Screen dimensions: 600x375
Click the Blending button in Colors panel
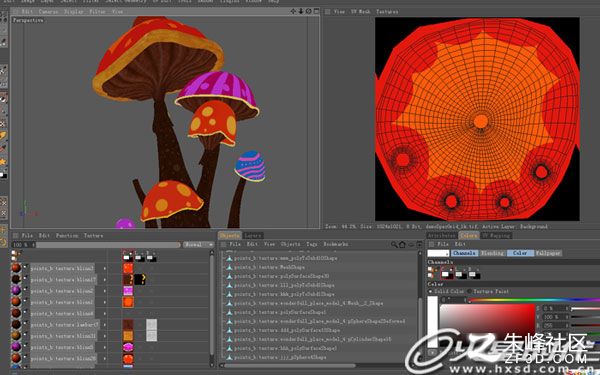pos(492,253)
